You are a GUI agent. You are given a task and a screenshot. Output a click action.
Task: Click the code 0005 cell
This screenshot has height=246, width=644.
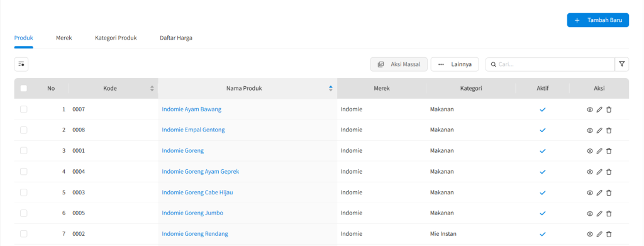tap(79, 213)
